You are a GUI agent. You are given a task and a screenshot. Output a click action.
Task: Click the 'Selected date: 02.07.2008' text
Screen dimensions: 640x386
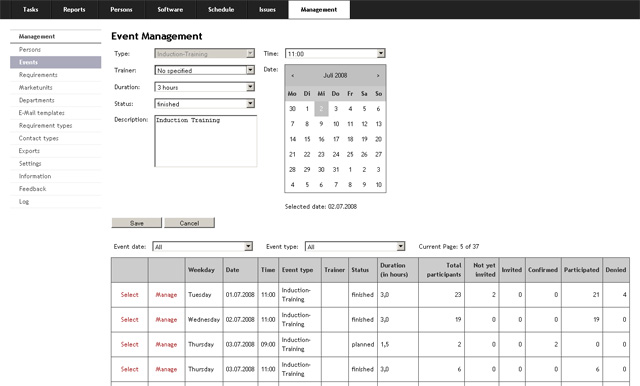321,207
